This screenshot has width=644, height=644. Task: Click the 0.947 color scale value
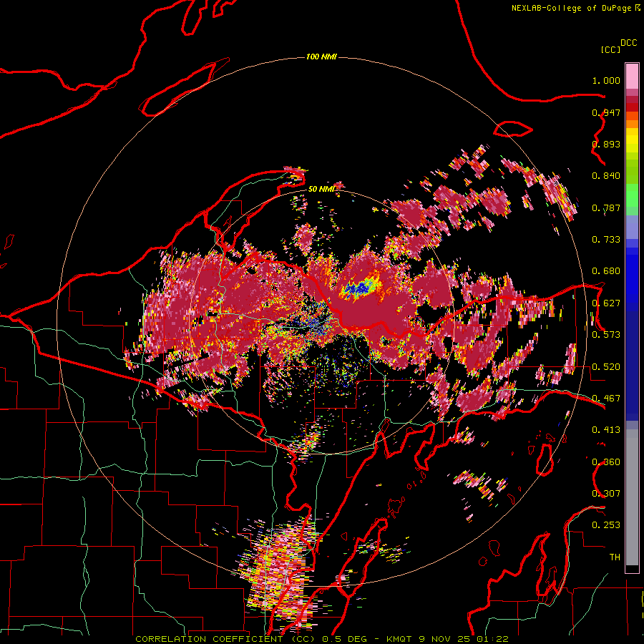tap(606, 112)
